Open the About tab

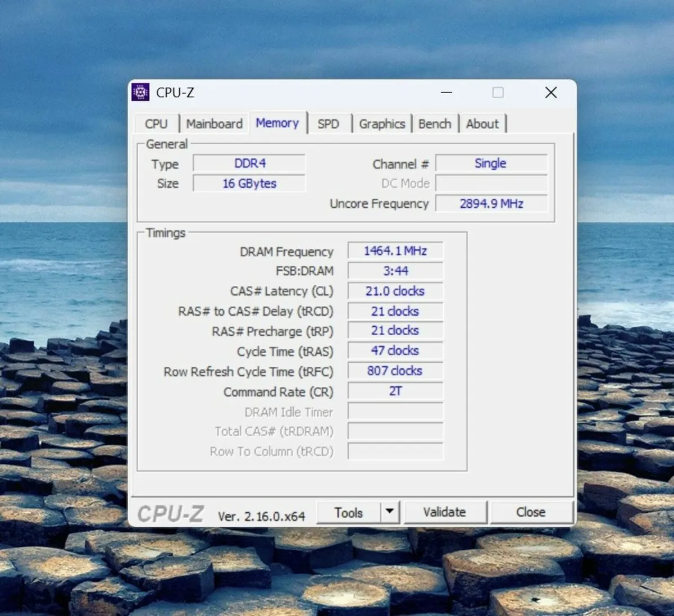tap(482, 123)
